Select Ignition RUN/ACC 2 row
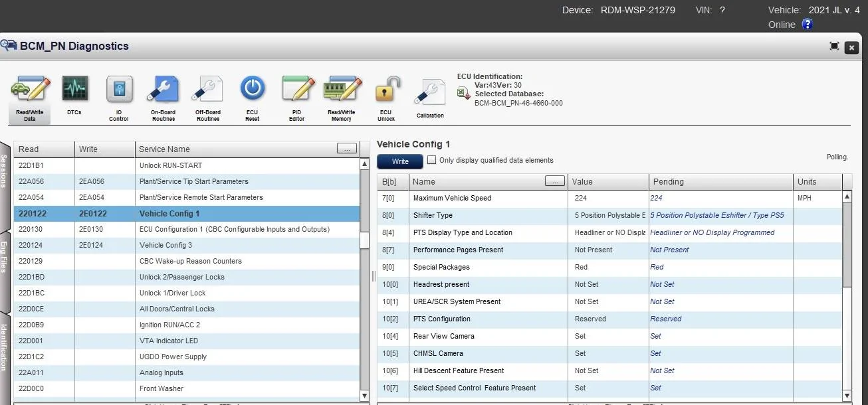This screenshot has height=405, width=868. coord(187,325)
